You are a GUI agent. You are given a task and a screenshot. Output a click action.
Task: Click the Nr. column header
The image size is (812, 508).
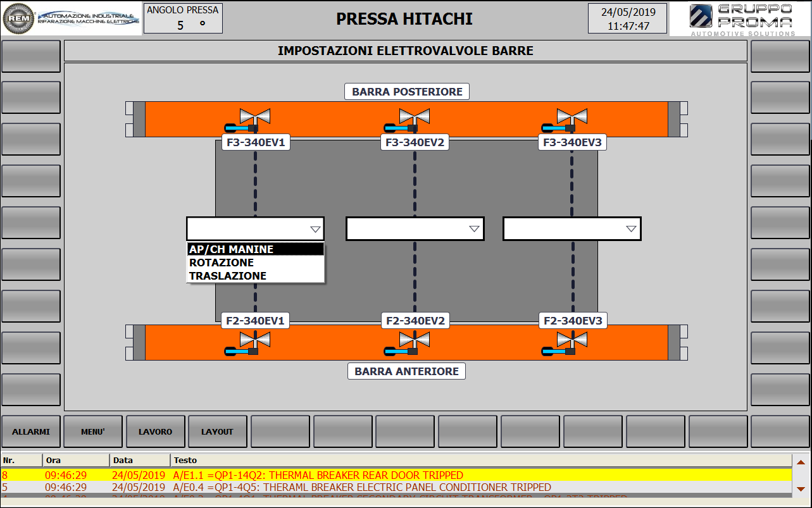pos(22,460)
